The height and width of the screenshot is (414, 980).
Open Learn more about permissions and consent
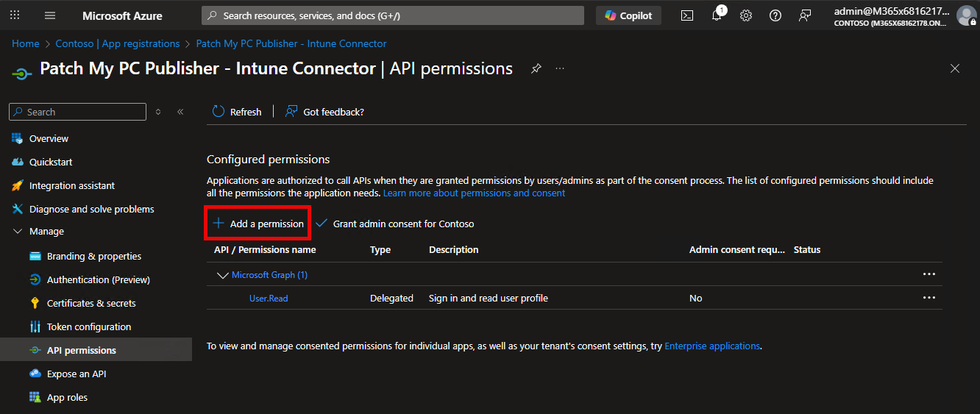[474, 193]
